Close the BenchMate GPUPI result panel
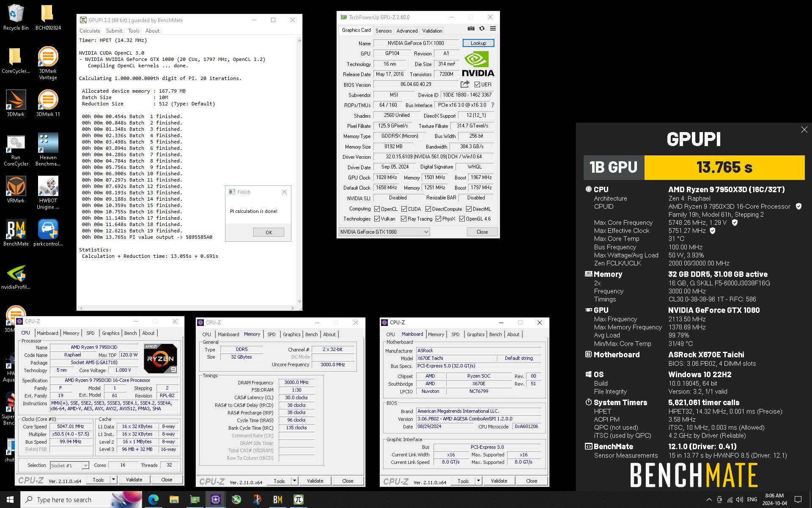The height and width of the screenshot is (508, 812). (x=804, y=130)
